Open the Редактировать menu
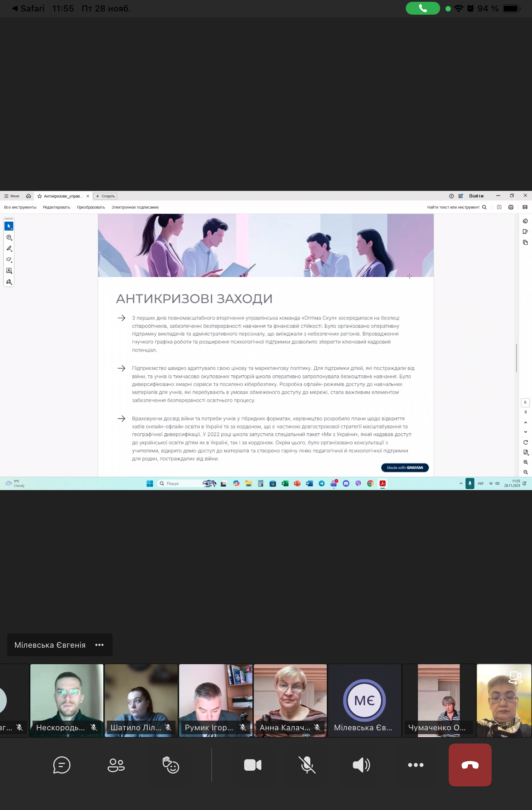532x810 pixels. [56, 207]
